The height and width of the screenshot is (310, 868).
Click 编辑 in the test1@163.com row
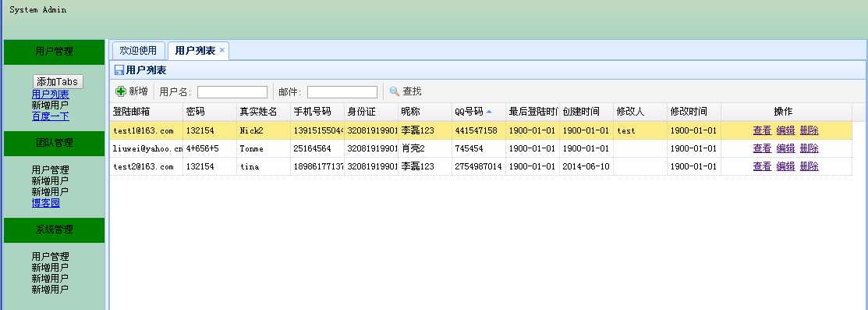pyautogui.click(x=785, y=131)
